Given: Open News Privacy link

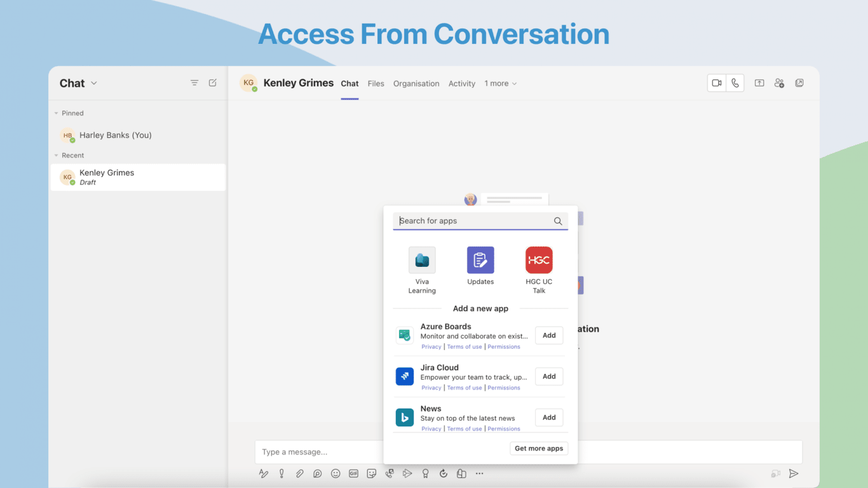Looking at the screenshot, I should (431, 429).
